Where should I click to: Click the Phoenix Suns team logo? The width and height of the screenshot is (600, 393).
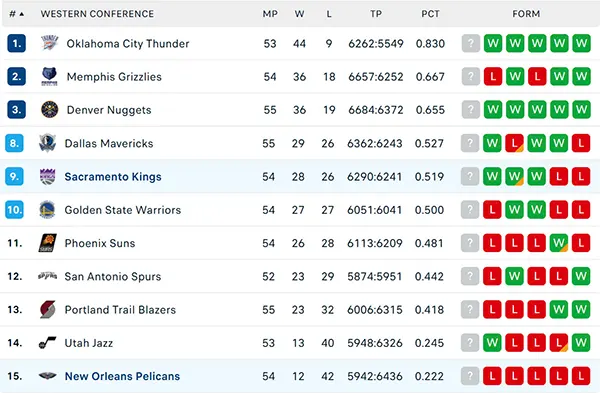[47, 243]
